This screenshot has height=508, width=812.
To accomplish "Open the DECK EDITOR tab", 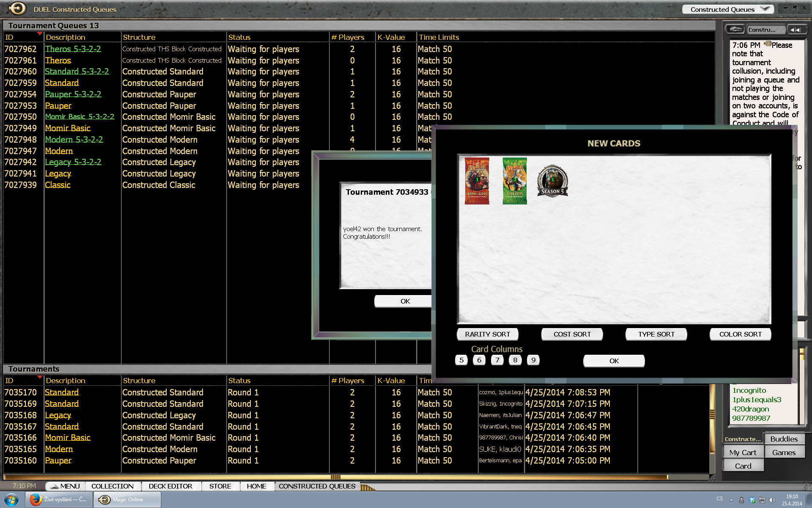I will pyautogui.click(x=170, y=486).
